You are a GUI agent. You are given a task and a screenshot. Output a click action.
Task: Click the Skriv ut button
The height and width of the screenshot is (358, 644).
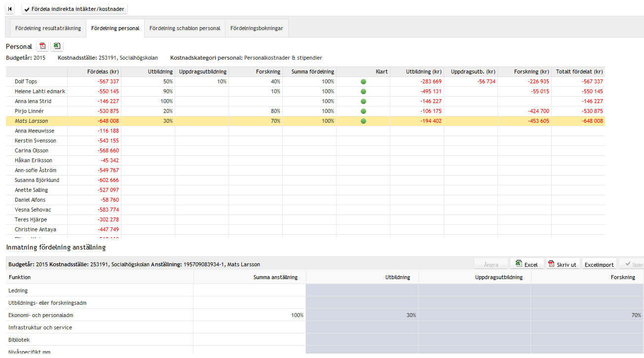tap(563, 264)
